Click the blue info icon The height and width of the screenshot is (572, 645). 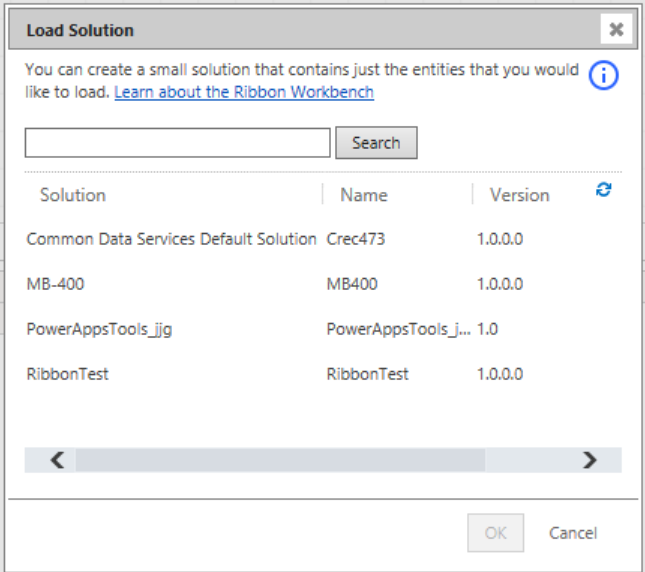(603, 75)
